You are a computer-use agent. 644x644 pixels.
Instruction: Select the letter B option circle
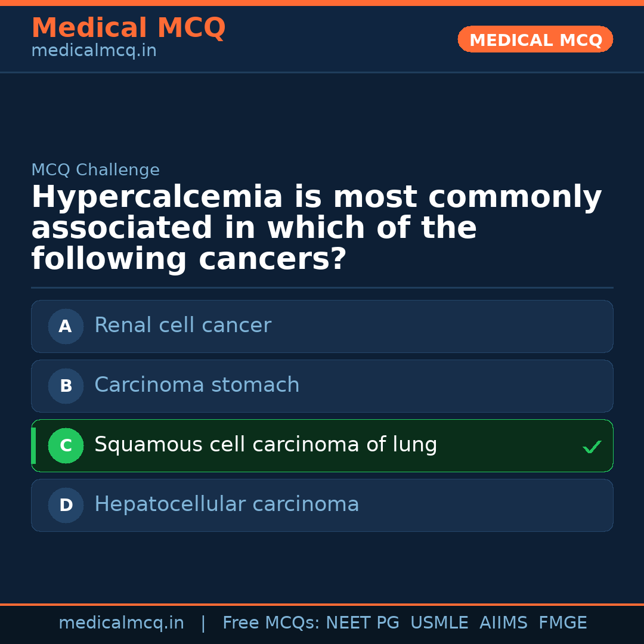click(x=66, y=386)
